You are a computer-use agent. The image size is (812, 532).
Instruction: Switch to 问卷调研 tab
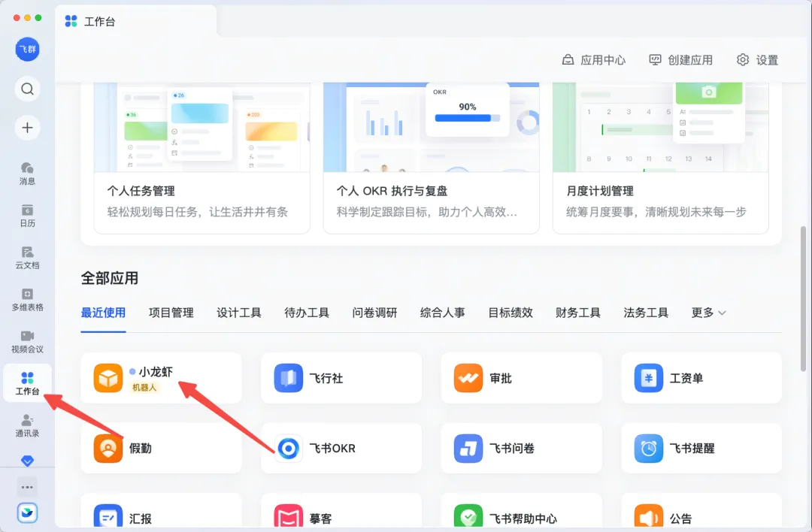click(x=374, y=313)
